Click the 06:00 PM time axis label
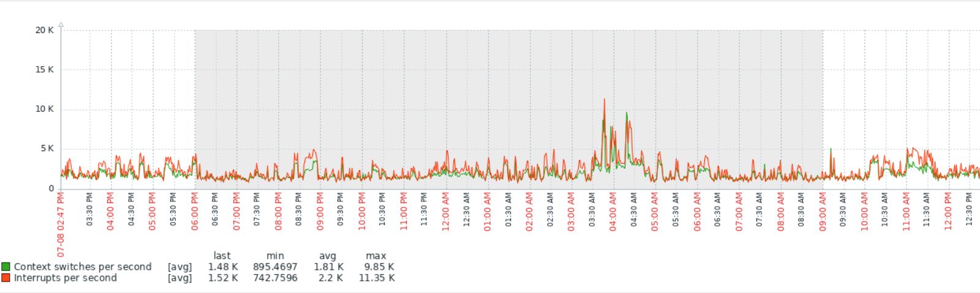Image resolution: width=980 pixels, height=293 pixels. coord(195,211)
